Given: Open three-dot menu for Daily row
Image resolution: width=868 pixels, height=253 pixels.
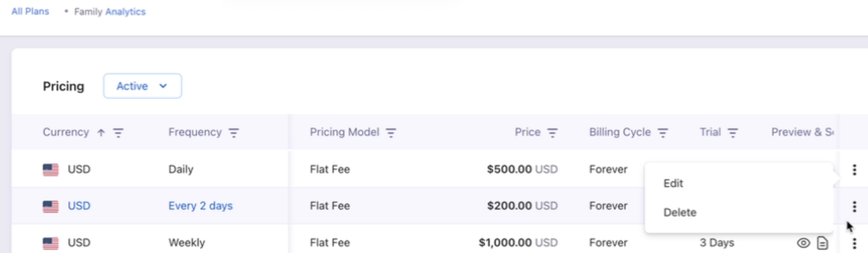Looking at the screenshot, I should coord(854,169).
